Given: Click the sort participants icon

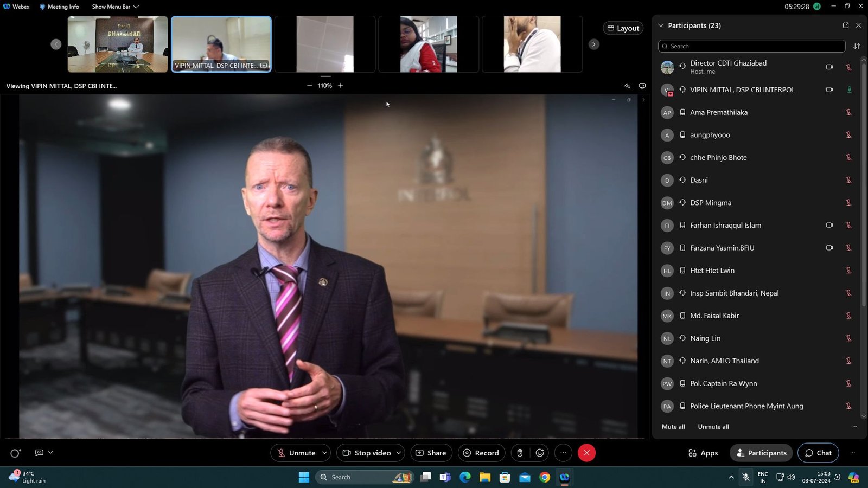Looking at the screenshot, I should [x=857, y=46].
